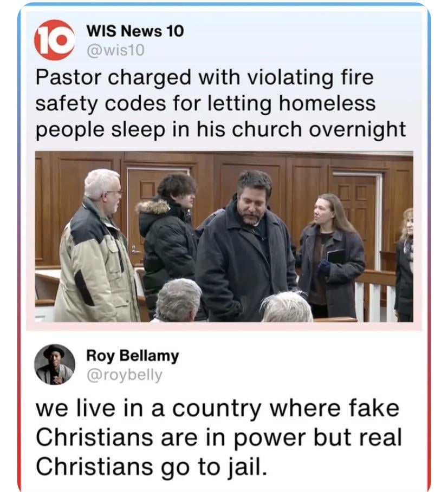This screenshot has width=448, height=492.
Task: Open the courtroom photo attachment
Action: [224, 237]
